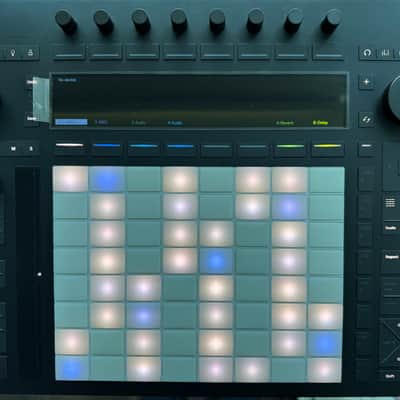Hit the white pad in the bottom-right corner
The image size is (400, 400).
click(325, 369)
